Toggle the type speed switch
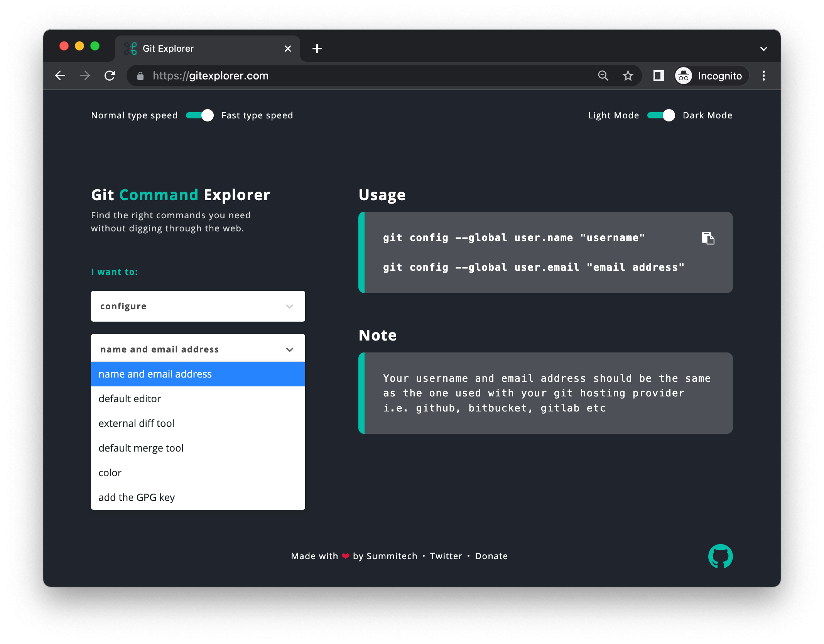Screen dimensions: 824x644 click(200, 115)
